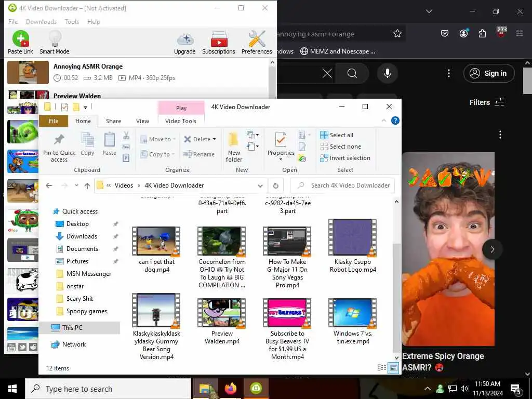This screenshot has width=532, height=399.
Task: Switch to large icons view toggle
Action: (393, 368)
